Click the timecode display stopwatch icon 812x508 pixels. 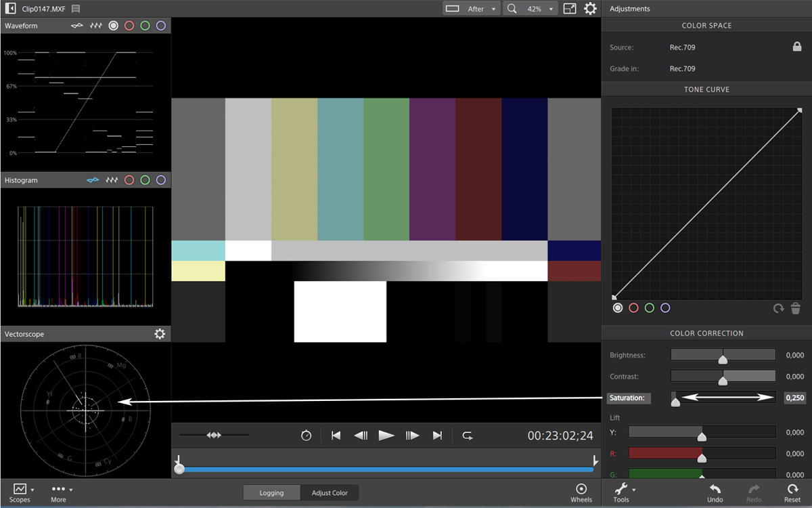pos(306,436)
